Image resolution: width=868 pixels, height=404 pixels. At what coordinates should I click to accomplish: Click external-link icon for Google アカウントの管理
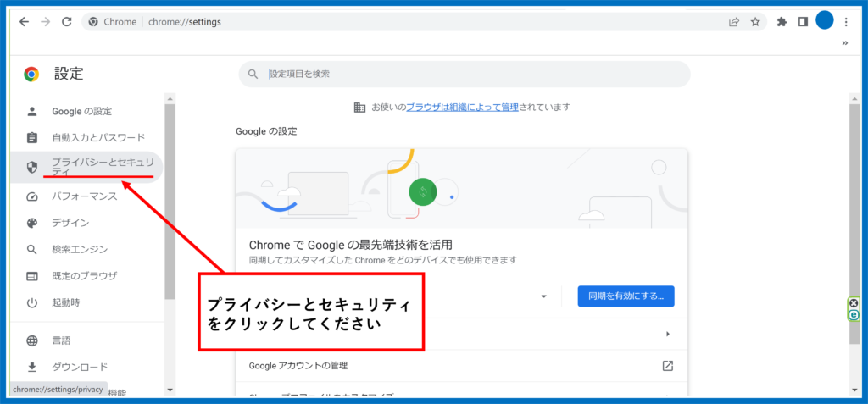coord(668,366)
